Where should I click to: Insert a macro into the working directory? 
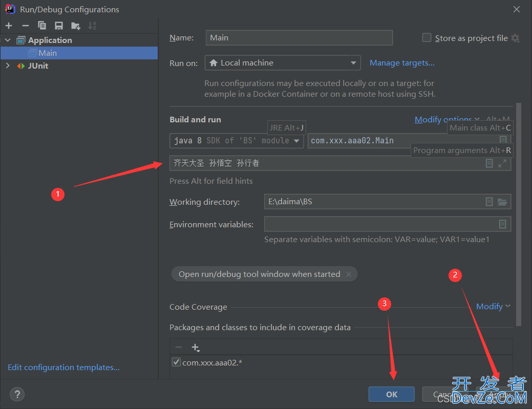490,202
